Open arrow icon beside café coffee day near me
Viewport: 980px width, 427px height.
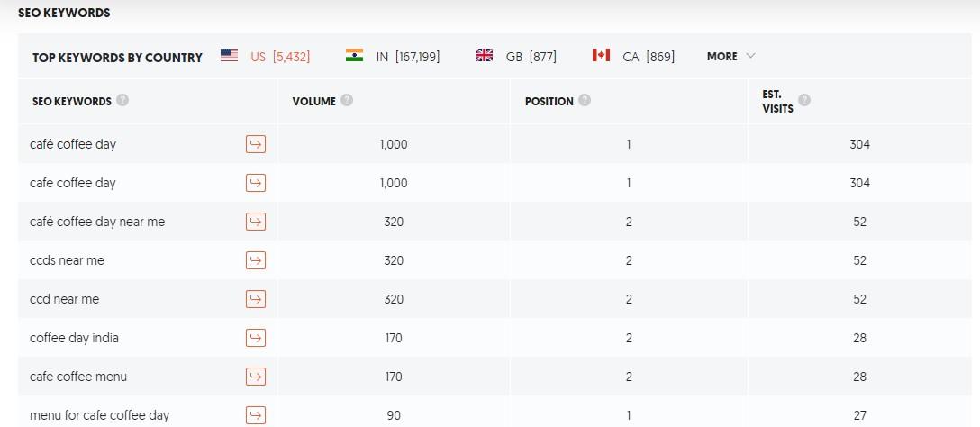tap(256, 222)
